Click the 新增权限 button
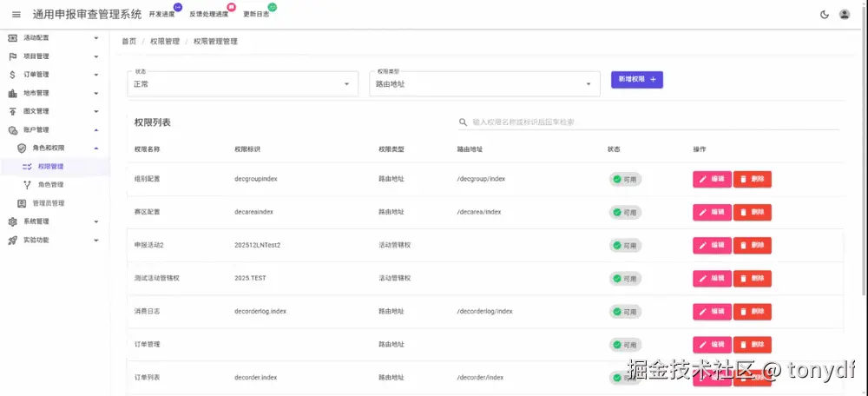 [636, 79]
